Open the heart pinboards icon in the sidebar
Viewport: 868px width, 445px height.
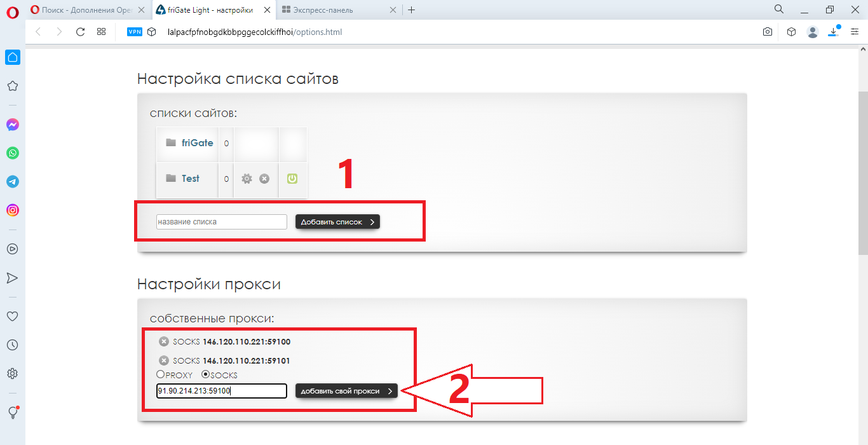pos(13,316)
